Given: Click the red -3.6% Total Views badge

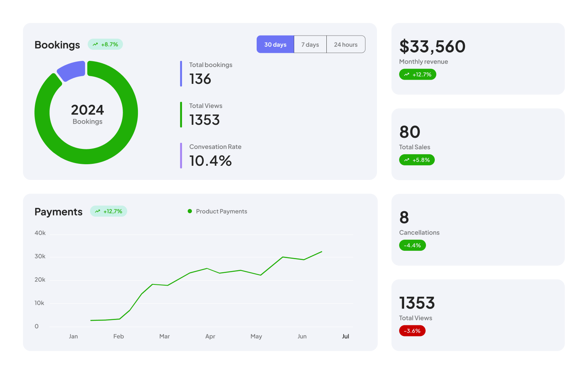Looking at the screenshot, I should [412, 331].
